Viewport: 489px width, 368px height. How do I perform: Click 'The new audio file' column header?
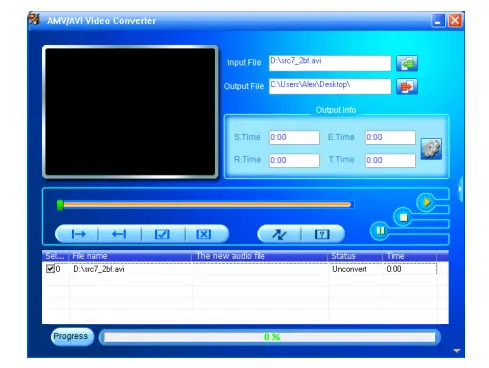(x=260, y=256)
